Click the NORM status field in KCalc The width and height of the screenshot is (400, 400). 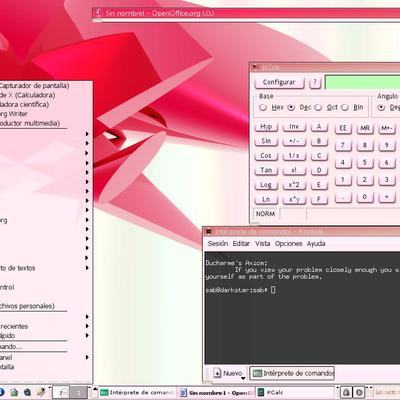[266, 214]
